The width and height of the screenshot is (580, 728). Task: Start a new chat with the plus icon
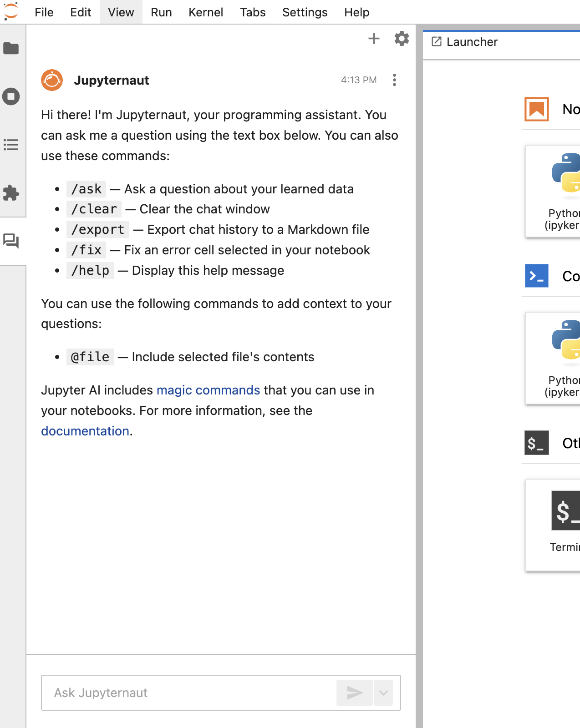(374, 39)
